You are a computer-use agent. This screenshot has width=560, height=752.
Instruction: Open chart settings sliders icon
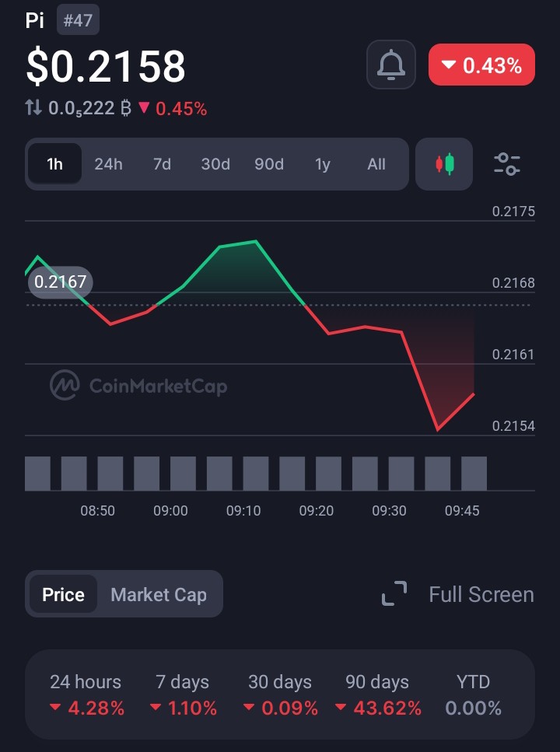pos(507,164)
